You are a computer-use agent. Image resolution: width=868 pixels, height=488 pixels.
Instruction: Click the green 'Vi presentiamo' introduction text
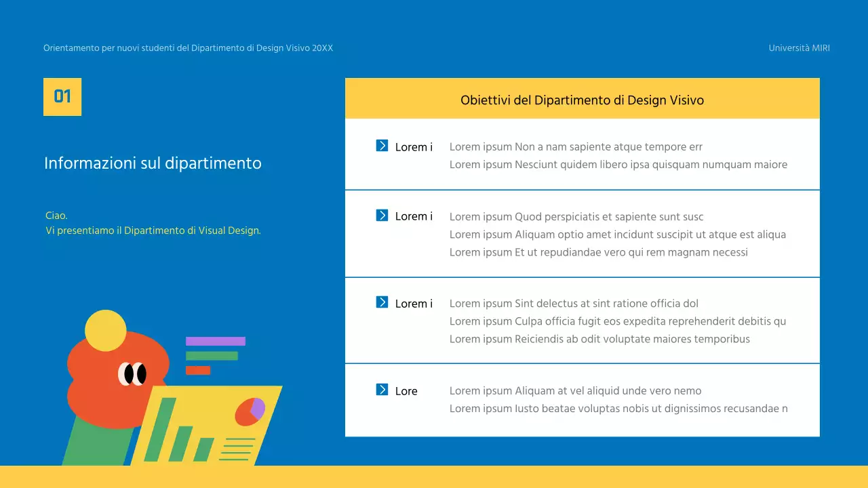click(x=153, y=230)
